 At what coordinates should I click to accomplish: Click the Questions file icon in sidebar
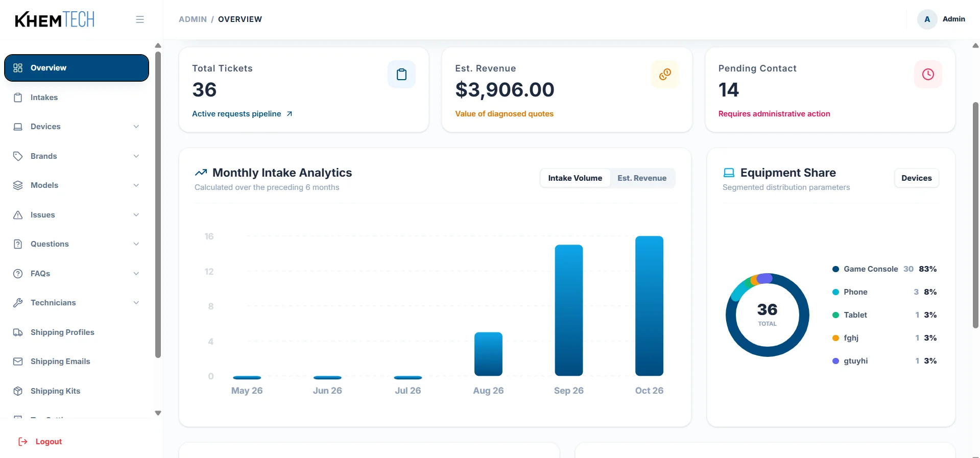point(18,244)
